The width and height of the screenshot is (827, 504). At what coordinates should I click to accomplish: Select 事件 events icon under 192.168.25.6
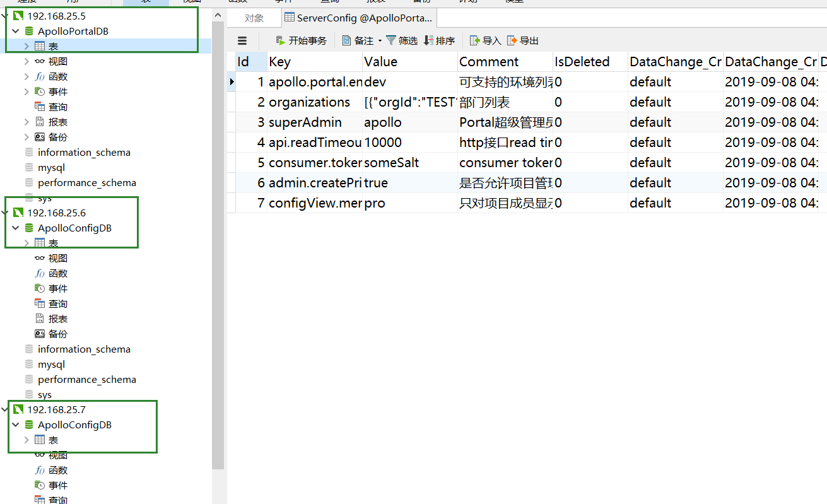click(39, 288)
